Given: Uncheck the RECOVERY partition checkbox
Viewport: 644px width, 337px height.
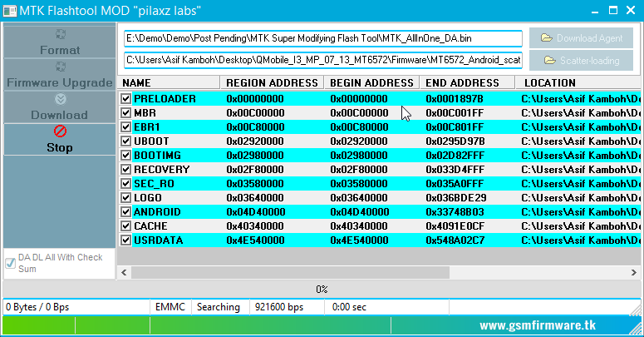Looking at the screenshot, I should (125, 170).
